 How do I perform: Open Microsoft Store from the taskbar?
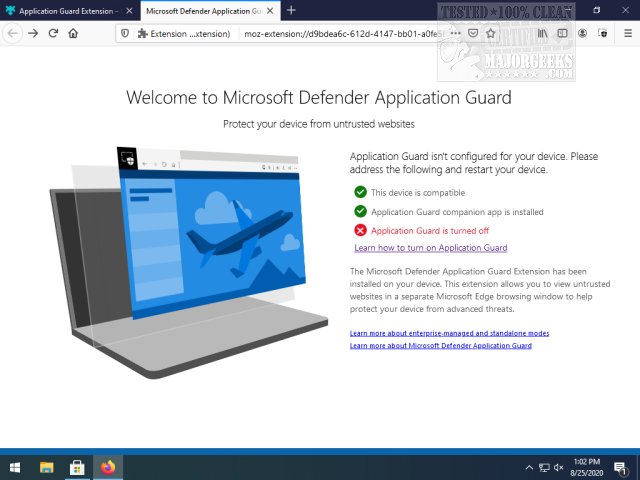click(x=77, y=467)
